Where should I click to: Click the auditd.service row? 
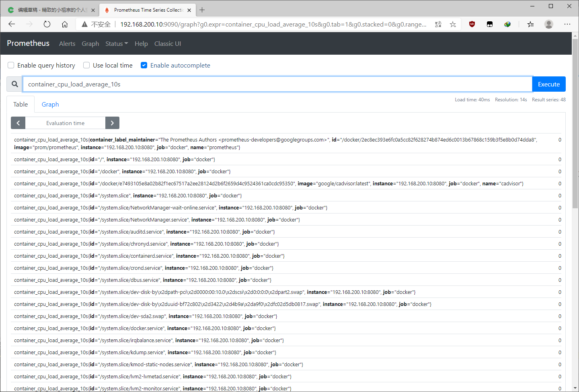coord(286,232)
